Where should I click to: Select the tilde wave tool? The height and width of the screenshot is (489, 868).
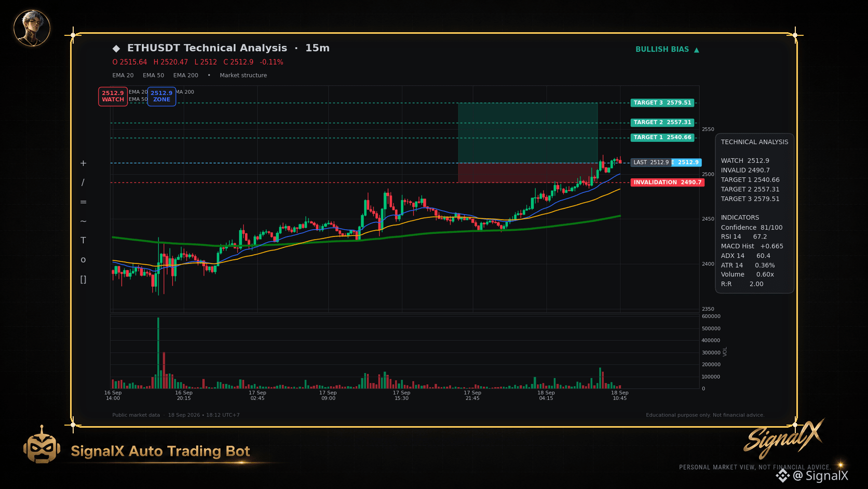83,221
